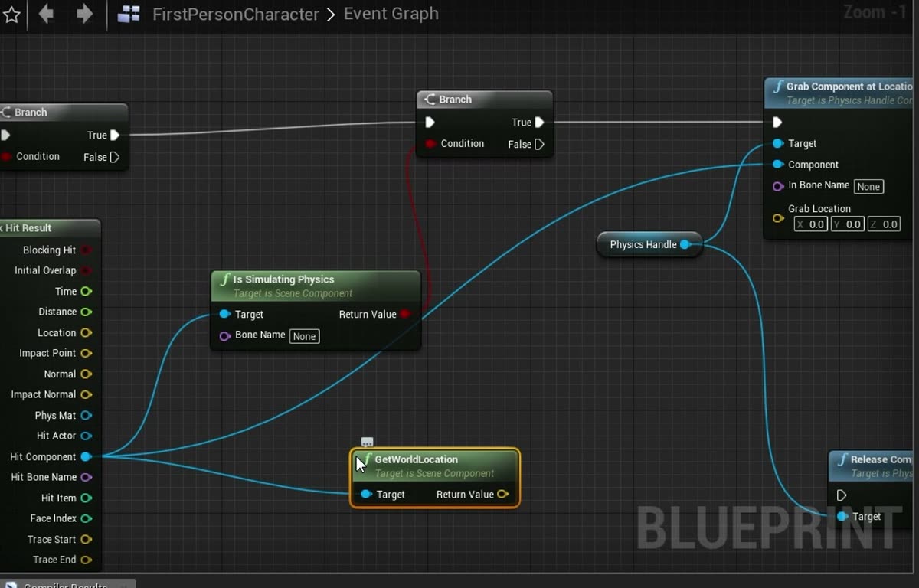Click the favorite star icon
This screenshot has height=588, width=919.
pos(11,15)
